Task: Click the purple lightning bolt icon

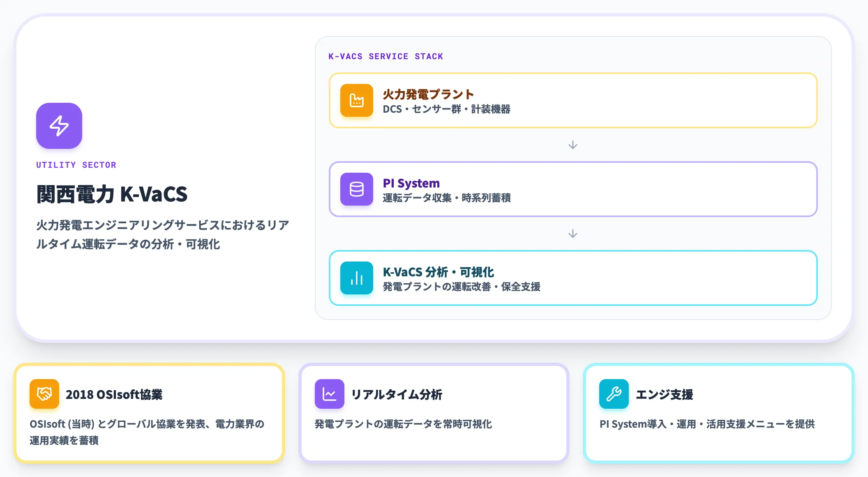Action: pos(59,126)
